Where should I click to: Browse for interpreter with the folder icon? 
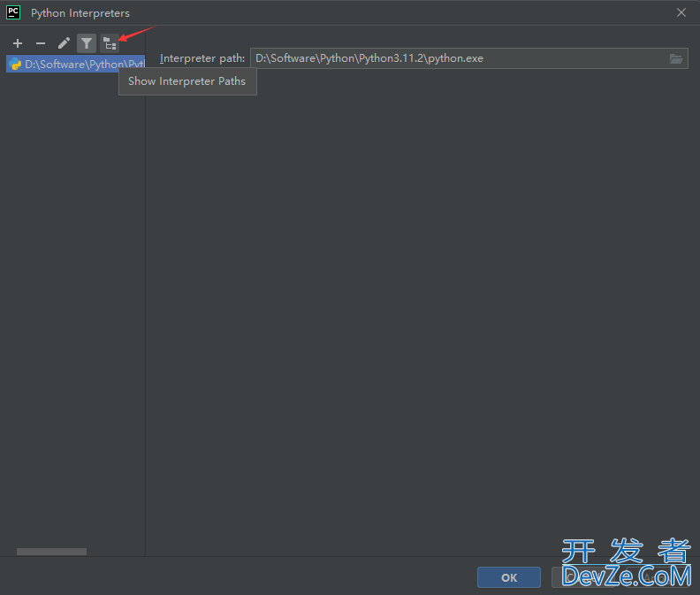click(x=676, y=58)
